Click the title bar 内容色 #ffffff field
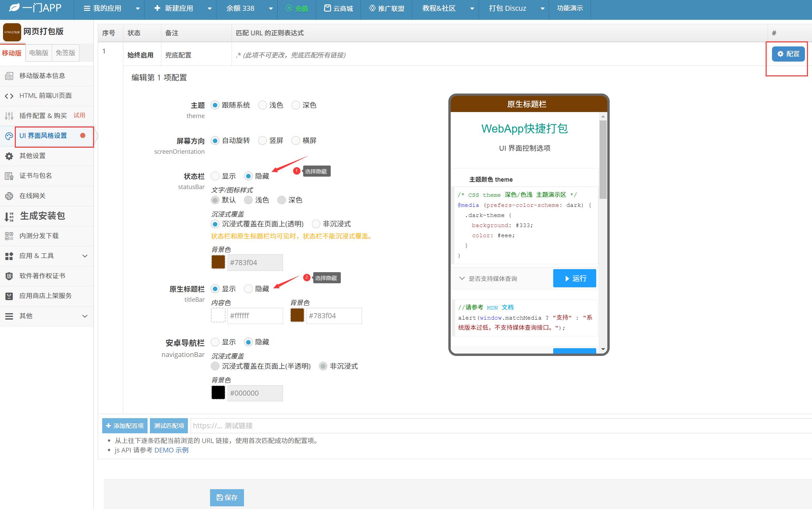This screenshot has width=812, height=509. pos(255,316)
